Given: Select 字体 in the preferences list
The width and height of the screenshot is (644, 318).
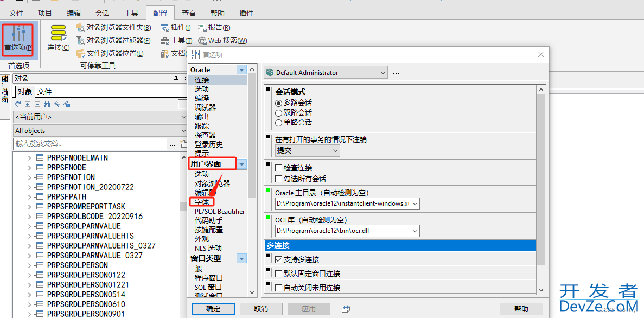Looking at the screenshot, I should pyautogui.click(x=202, y=202).
